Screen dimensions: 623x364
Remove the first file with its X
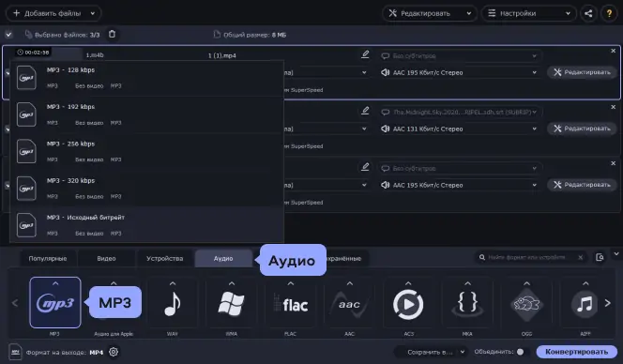click(613, 51)
